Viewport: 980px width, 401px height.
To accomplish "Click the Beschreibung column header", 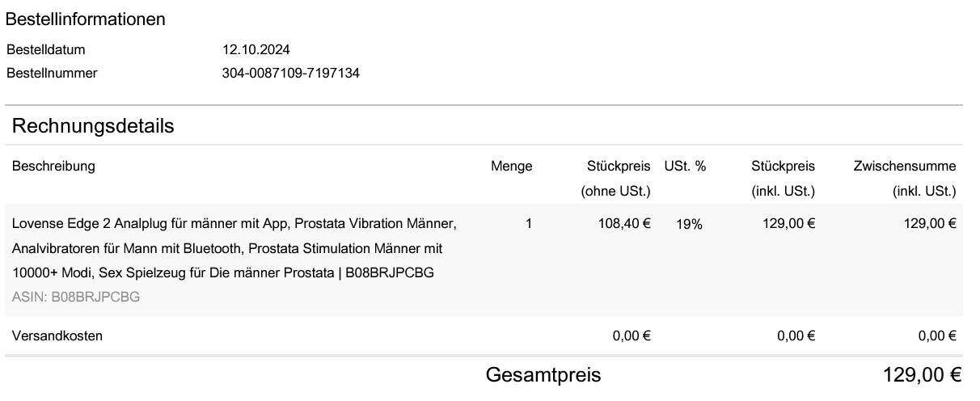I will tap(53, 167).
